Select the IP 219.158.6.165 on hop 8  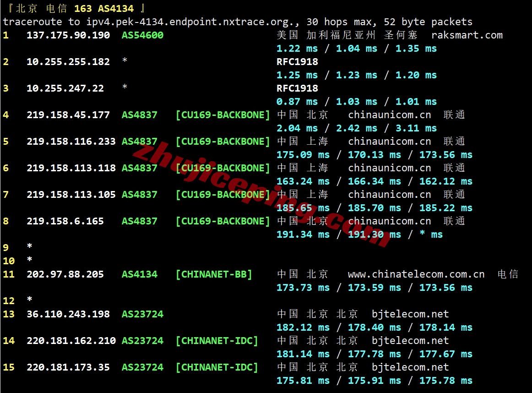point(65,221)
